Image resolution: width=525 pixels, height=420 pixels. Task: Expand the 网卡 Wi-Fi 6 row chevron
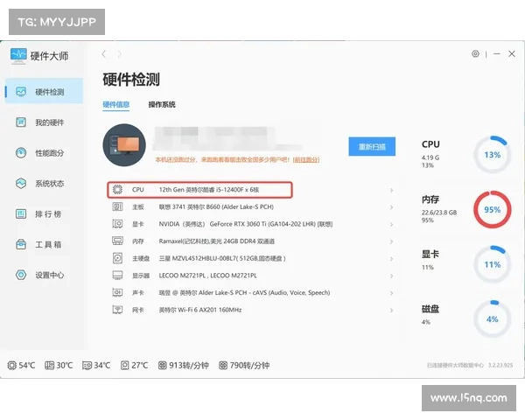click(391, 310)
